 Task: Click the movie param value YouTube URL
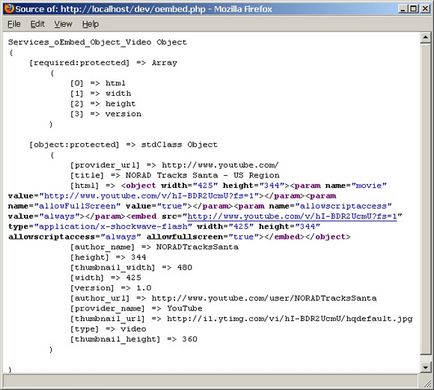point(149,196)
